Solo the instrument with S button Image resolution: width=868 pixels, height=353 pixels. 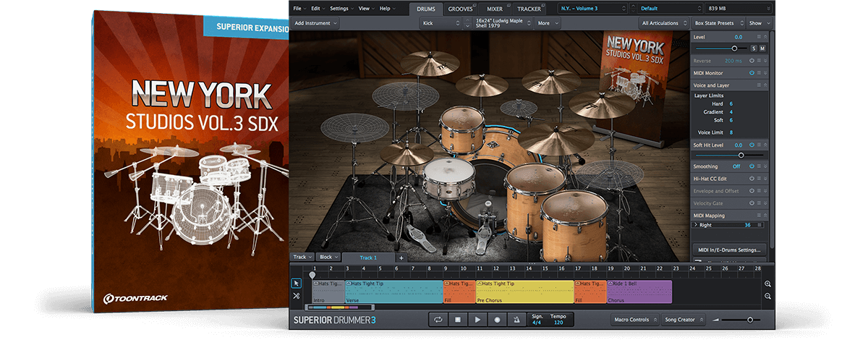[x=754, y=48]
